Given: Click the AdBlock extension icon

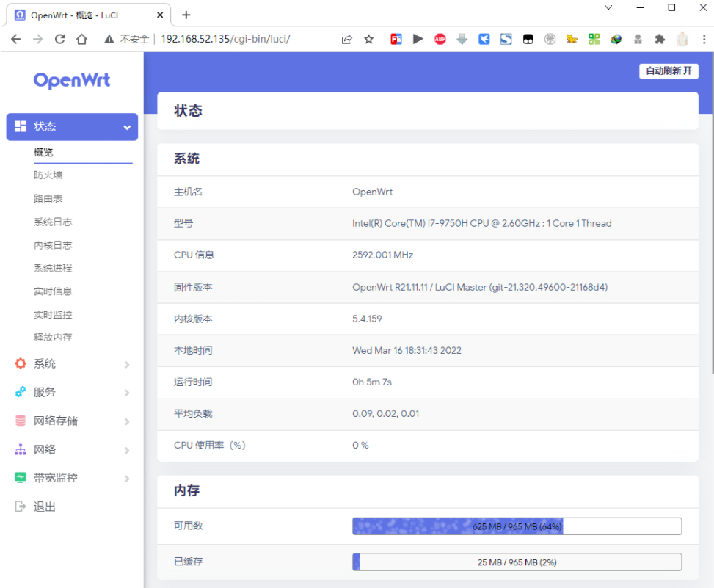Looking at the screenshot, I should tap(440, 39).
